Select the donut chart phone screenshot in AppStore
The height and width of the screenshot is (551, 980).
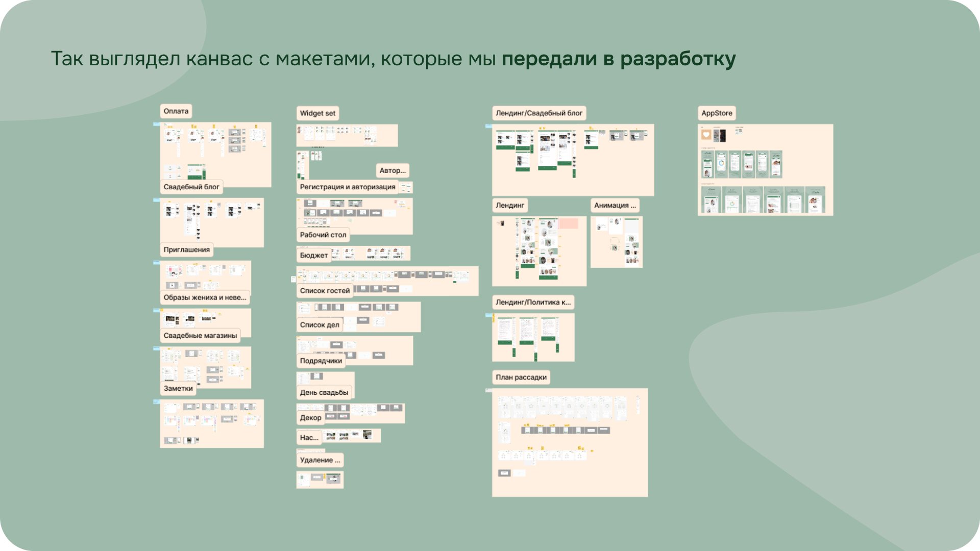[721, 164]
